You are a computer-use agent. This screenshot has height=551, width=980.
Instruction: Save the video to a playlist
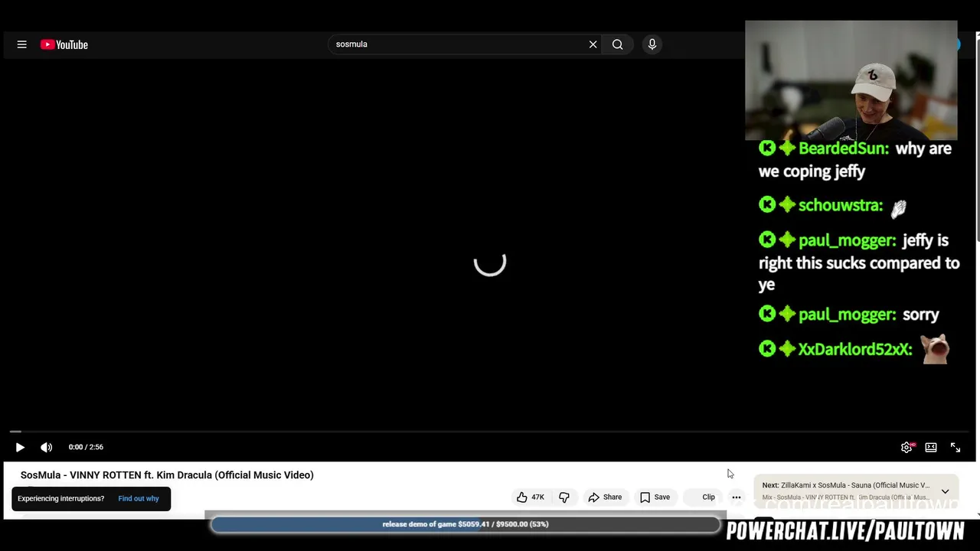(655, 497)
